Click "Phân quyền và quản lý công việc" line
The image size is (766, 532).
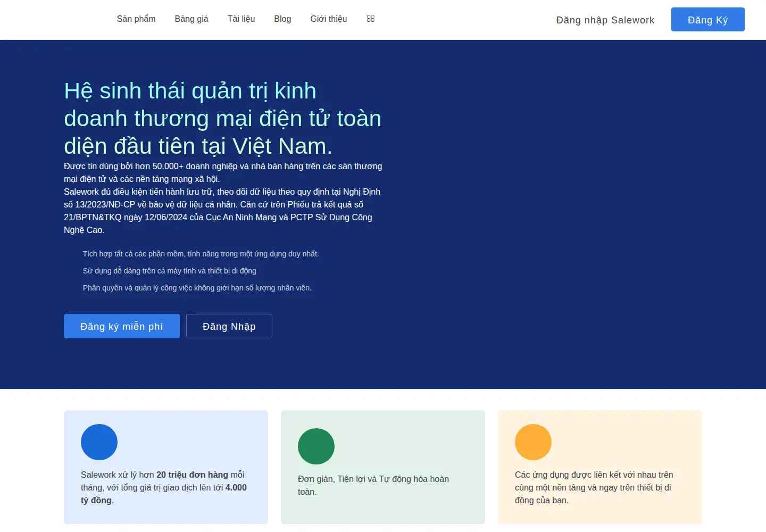[197, 288]
